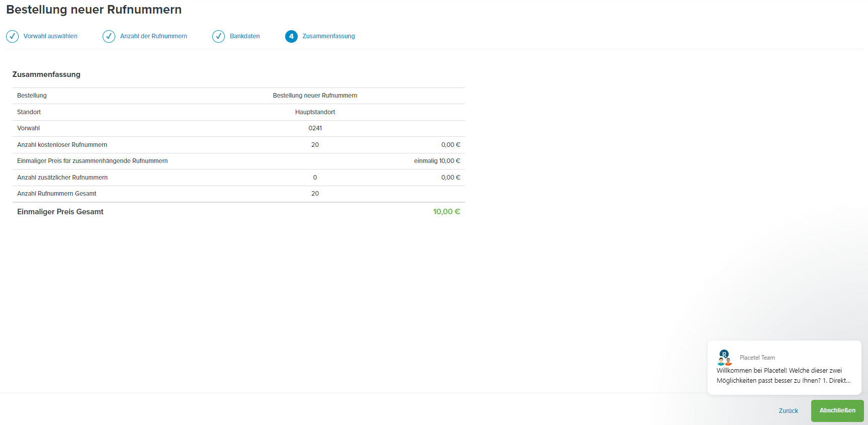This screenshot has width=868, height=425.
Task: Click the quantity in Anzahl Rufnummern Gesamt row
Action: [x=315, y=194]
